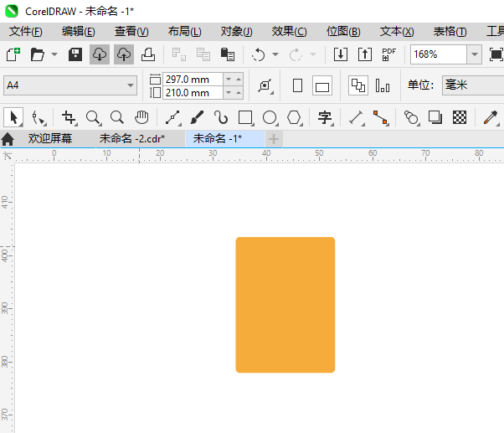Select the second magnifier zoom tool

(x=117, y=117)
